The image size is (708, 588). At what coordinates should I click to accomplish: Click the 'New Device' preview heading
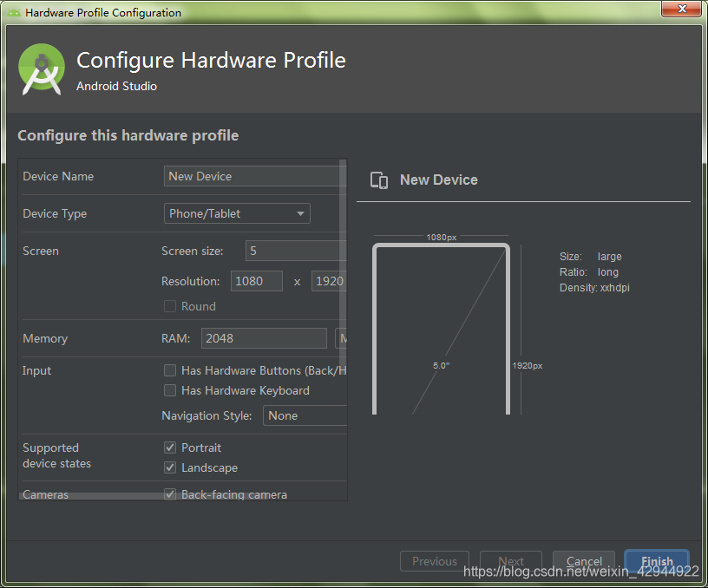coord(438,180)
